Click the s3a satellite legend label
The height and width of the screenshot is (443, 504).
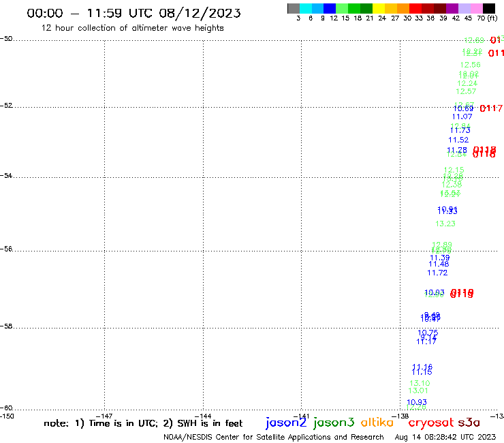pyautogui.click(x=469, y=423)
